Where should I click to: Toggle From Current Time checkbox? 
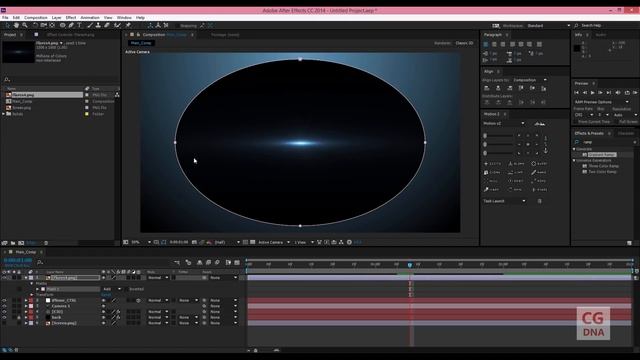(576, 122)
